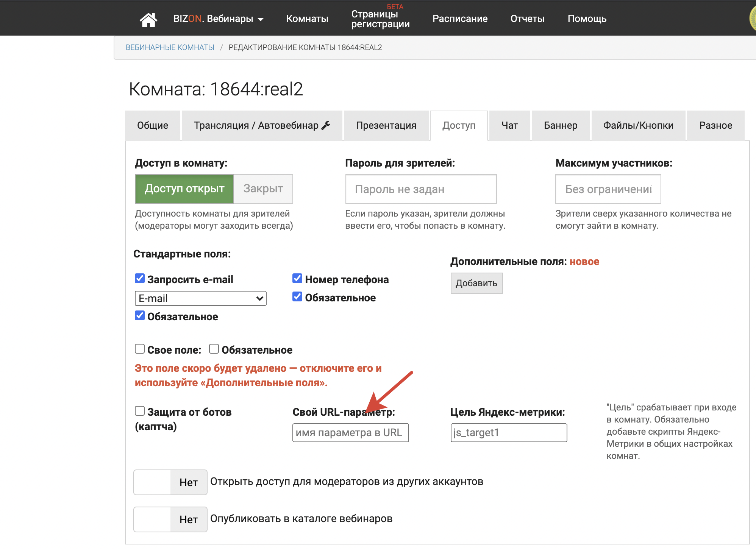
Task: Toggle moderator access from other accounts switch
Action: (170, 482)
